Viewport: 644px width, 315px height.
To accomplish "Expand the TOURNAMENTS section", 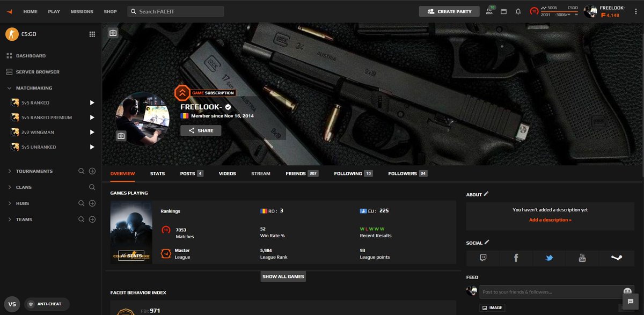I will (10, 171).
